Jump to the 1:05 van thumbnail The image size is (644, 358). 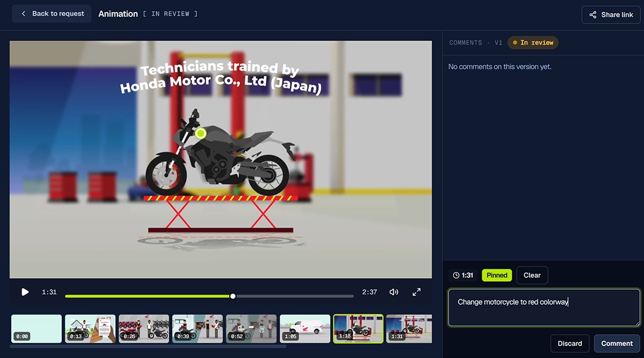(305, 328)
